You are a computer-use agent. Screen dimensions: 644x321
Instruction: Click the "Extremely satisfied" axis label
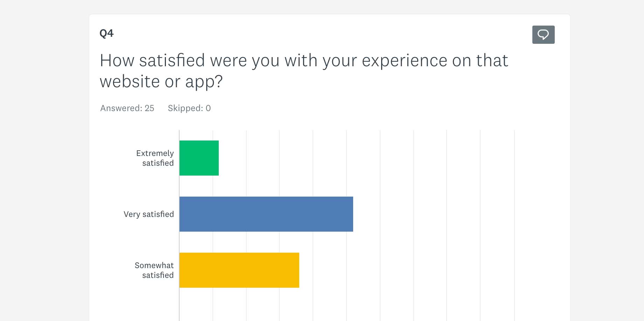(155, 158)
